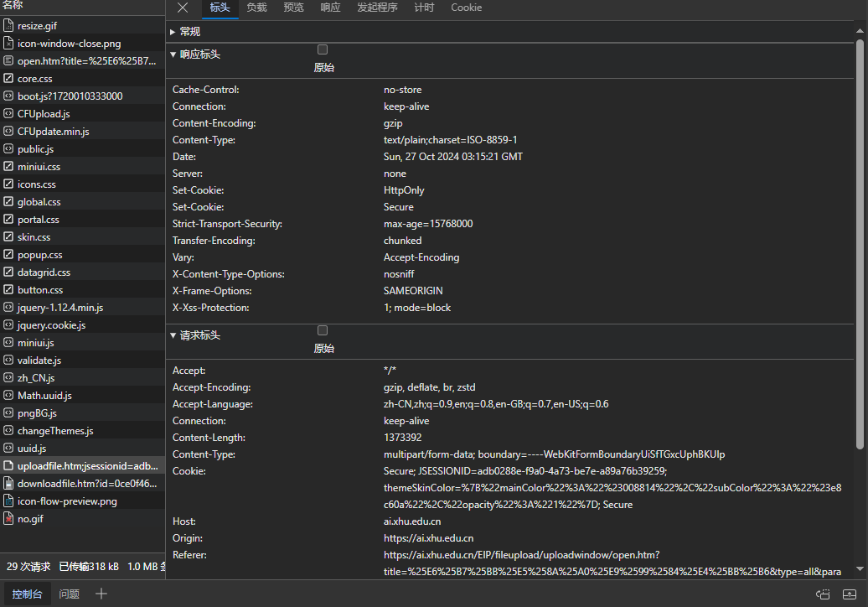Click the script icon beside public.js

(8, 149)
